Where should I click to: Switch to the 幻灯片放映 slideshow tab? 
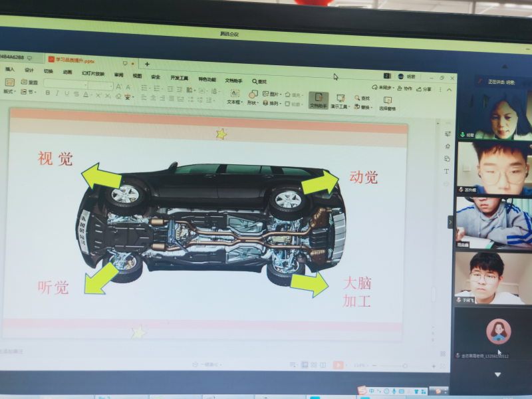coord(93,72)
